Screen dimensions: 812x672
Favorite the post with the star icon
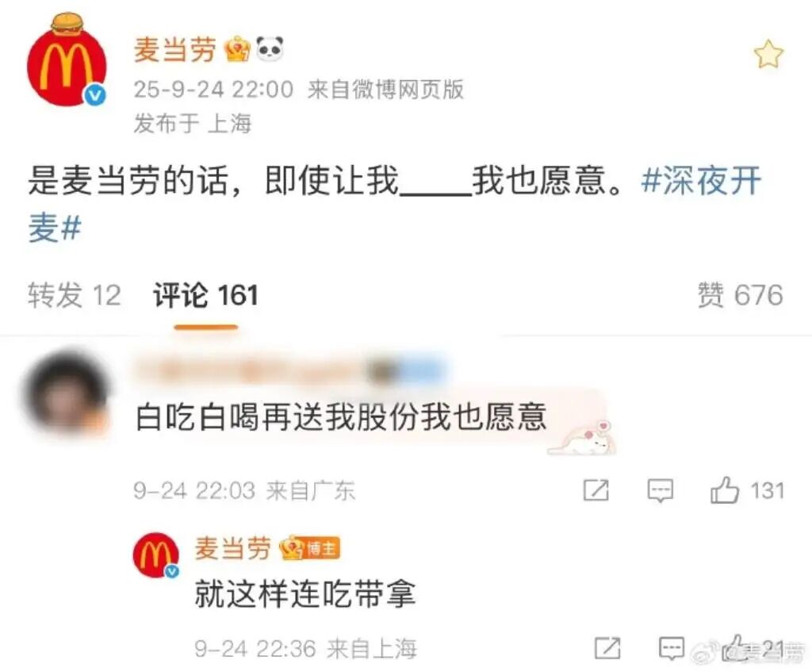click(x=768, y=55)
